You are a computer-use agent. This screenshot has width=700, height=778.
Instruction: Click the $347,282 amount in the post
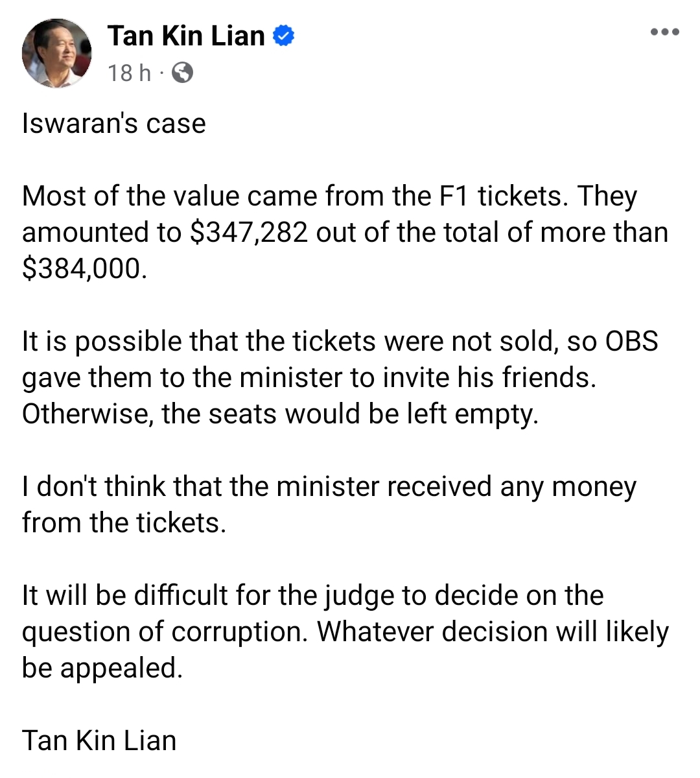click(249, 233)
